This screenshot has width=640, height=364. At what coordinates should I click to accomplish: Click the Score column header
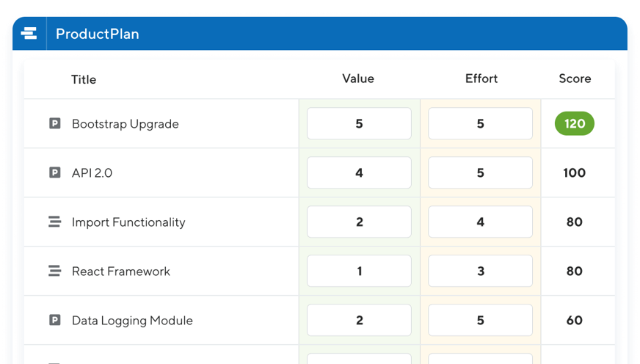tap(575, 79)
